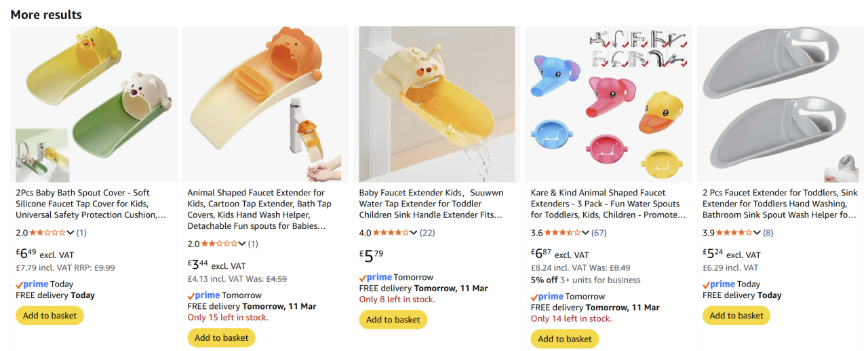This screenshot has height=351, width=868.
Task: Add 2Pcs Baby Bath Spout Cover to basket
Action: tap(50, 316)
